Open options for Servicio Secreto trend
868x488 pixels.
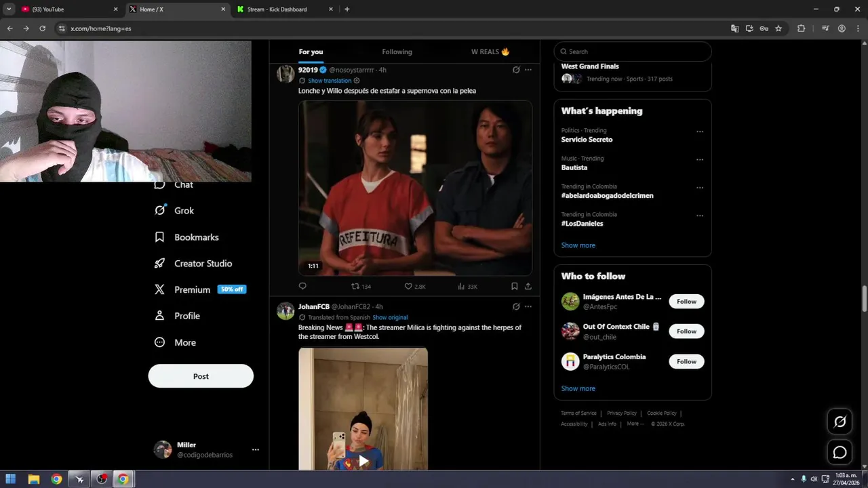coord(700,131)
